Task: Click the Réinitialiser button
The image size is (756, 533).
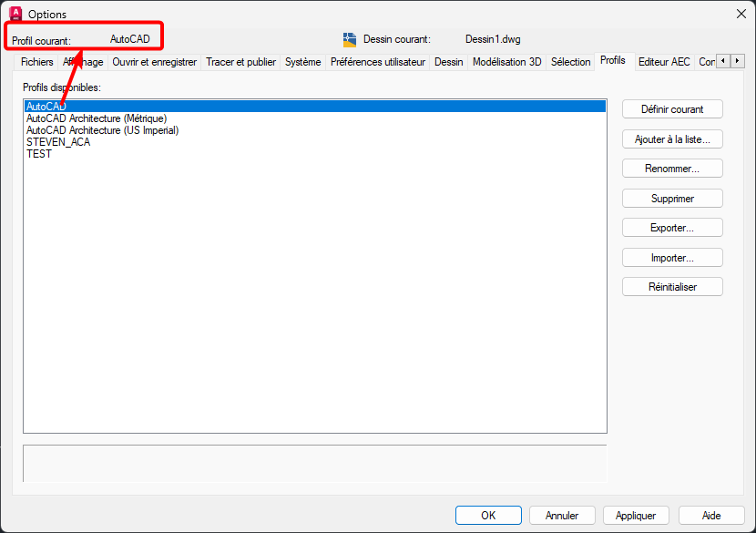Action: pyautogui.click(x=672, y=287)
